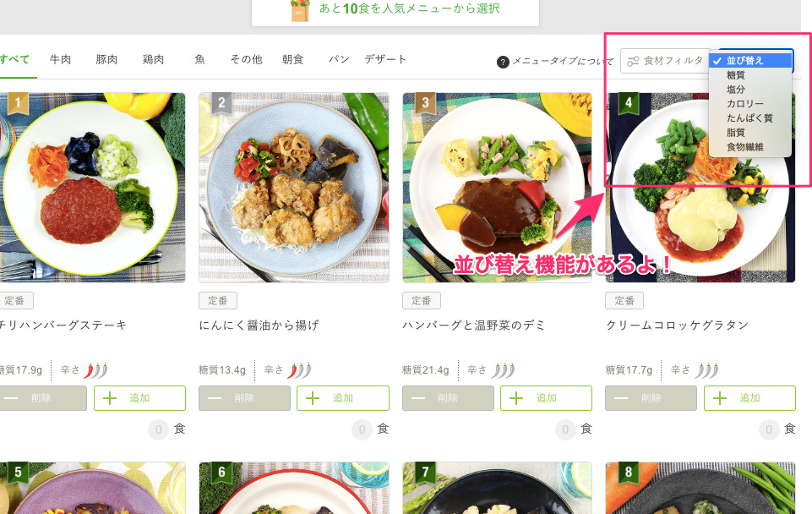Click plus icon for にんにく醤油から揚げ
This screenshot has height=514, width=812.
point(313,398)
